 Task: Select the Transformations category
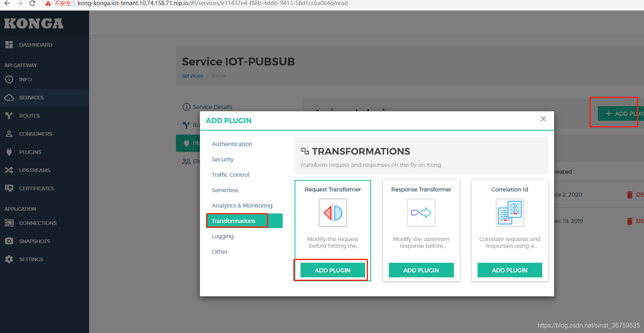pos(245,221)
